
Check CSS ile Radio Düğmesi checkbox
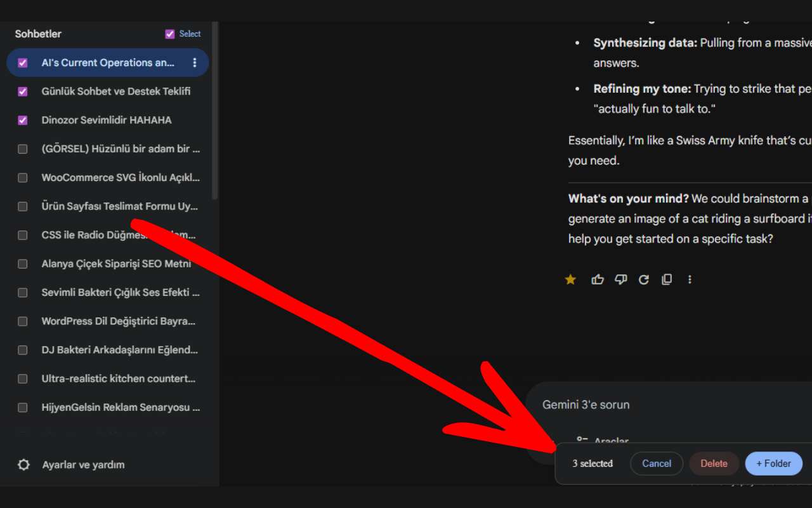click(23, 235)
